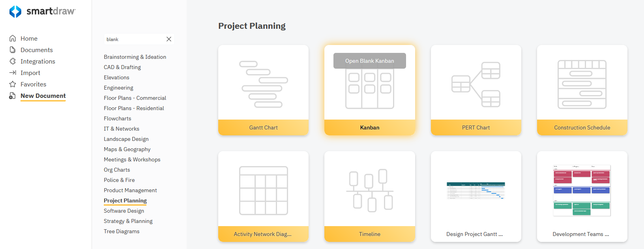
Task: Choose the Timeline template tile
Action: [369, 196]
